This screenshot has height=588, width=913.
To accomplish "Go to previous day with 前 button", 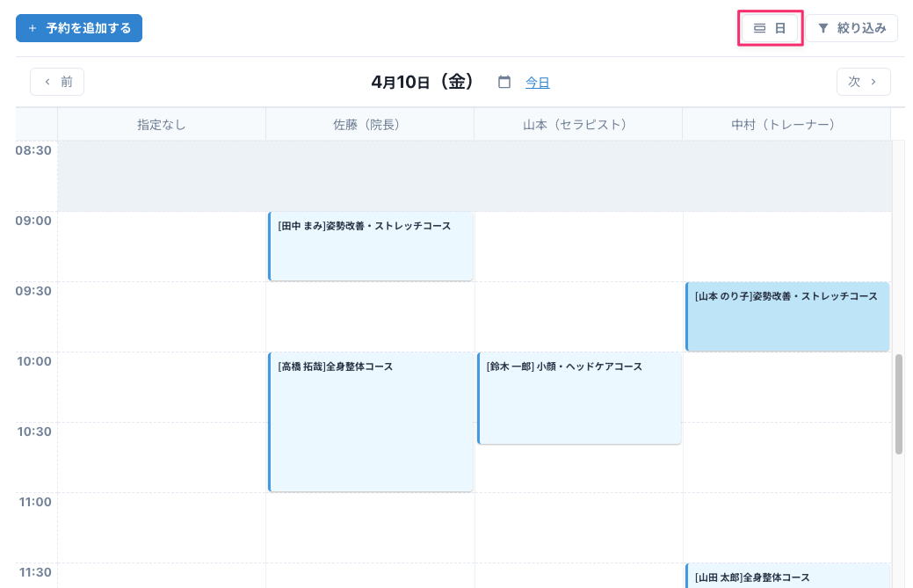I will coord(57,82).
